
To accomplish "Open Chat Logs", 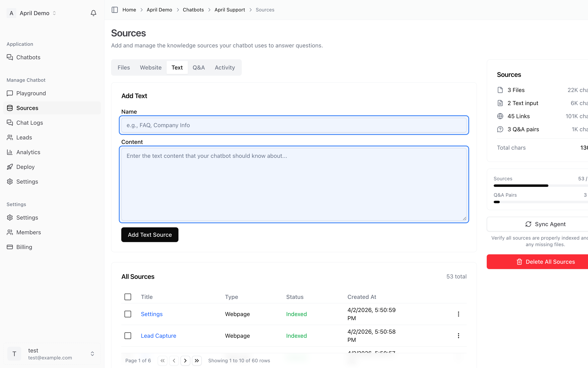I will pyautogui.click(x=52, y=123).
